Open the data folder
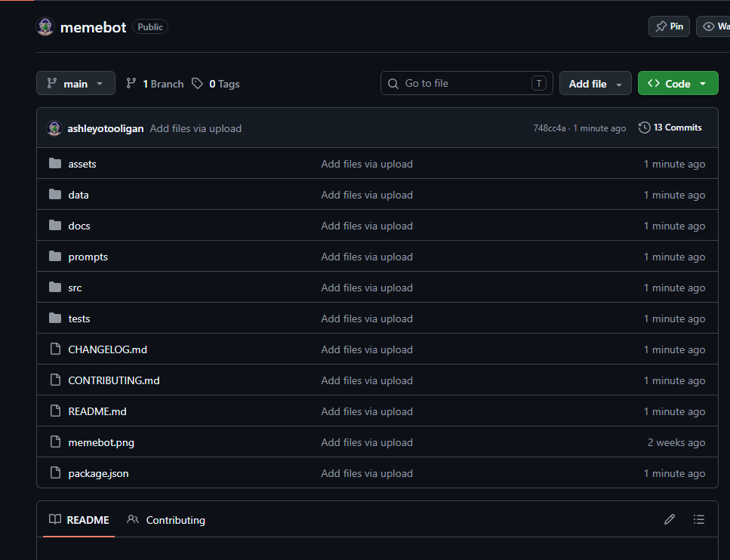The width and height of the screenshot is (730, 560). pos(79,195)
